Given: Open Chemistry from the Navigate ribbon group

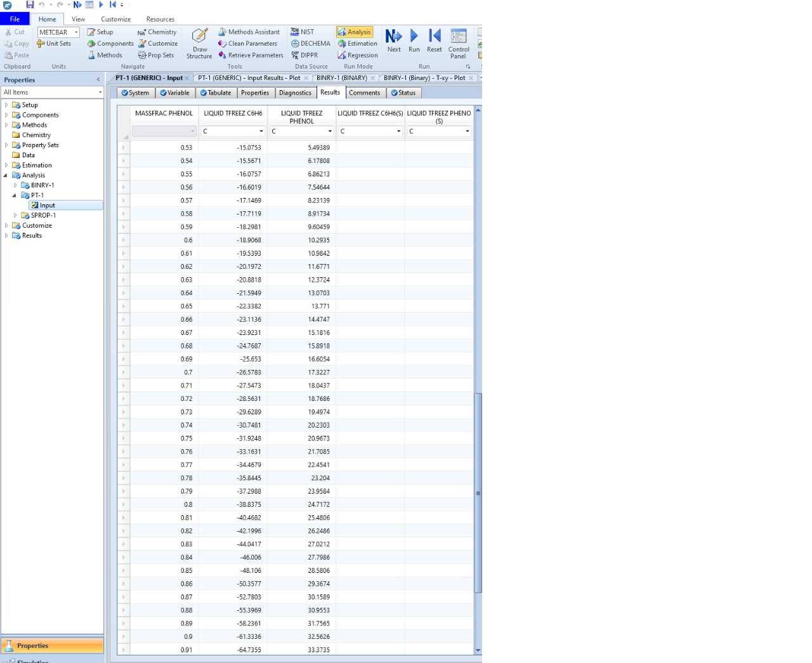Looking at the screenshot, I should pos(157,32).
